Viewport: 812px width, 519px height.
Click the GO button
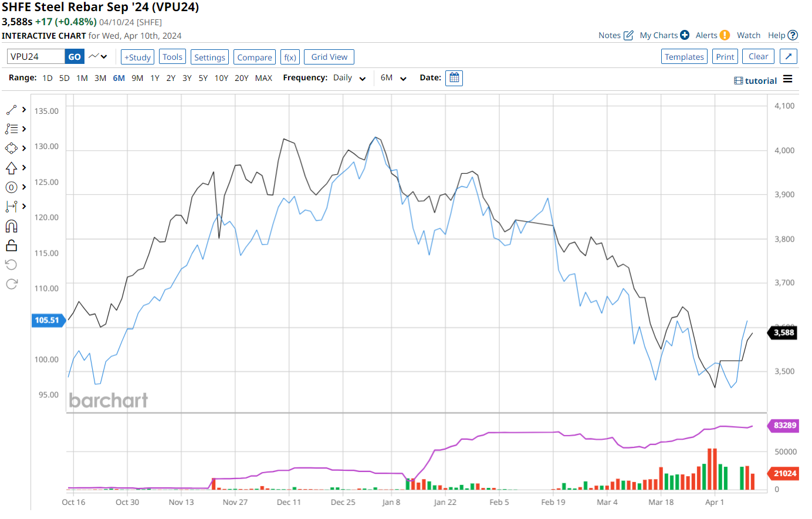[75, 57]
